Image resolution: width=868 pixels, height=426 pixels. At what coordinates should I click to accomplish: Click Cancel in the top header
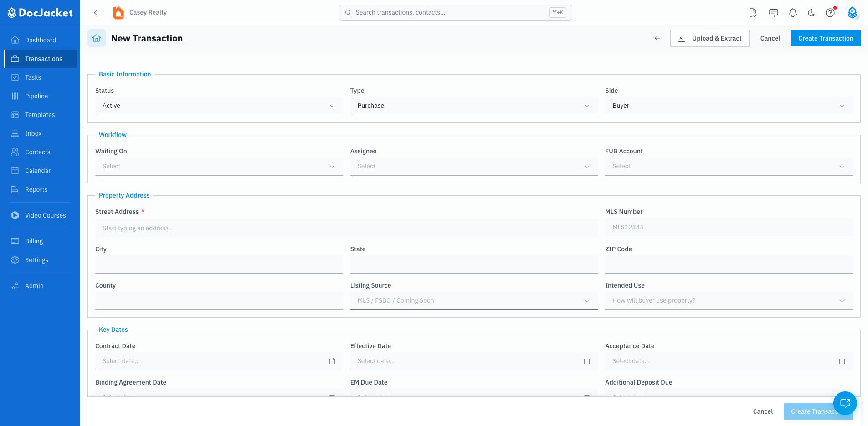[770, 38]
